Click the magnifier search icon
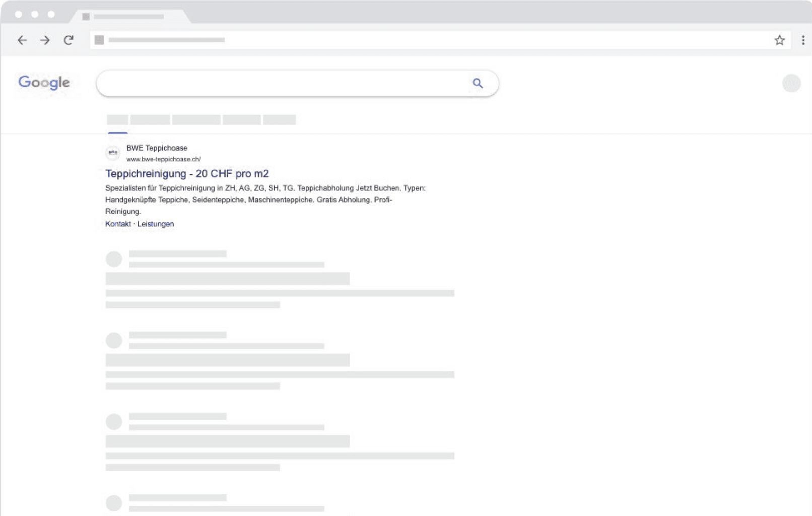This screenshot has width=812, height=516. (x=478, y=83)
